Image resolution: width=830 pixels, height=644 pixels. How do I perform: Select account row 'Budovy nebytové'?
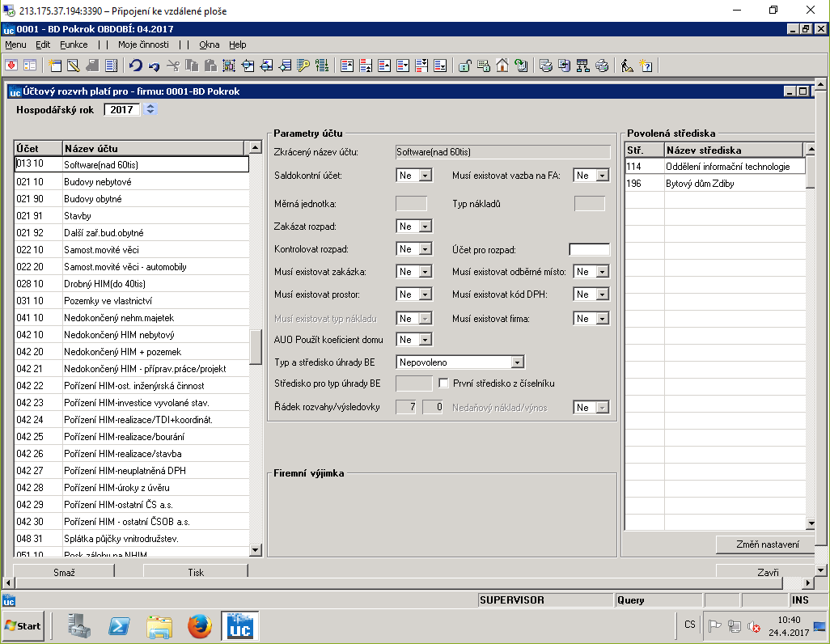(x=132, y=182)
